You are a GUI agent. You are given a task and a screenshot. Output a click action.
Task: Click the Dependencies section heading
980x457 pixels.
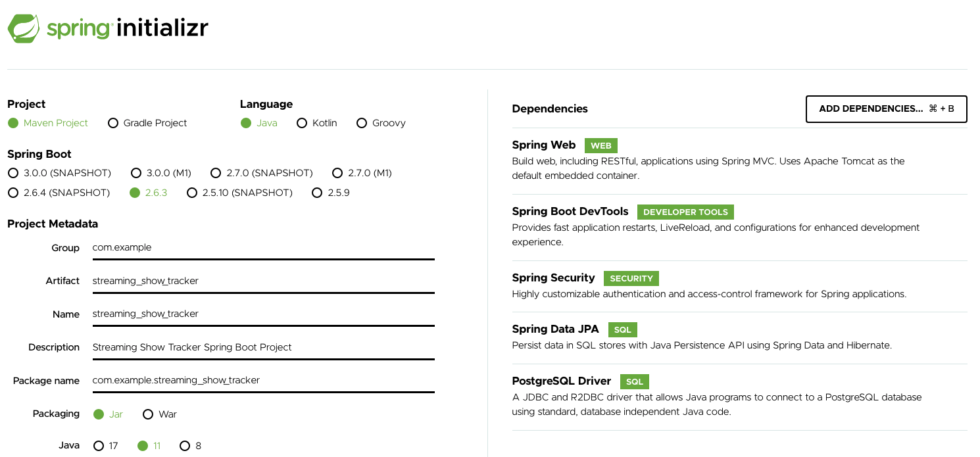tap(549, 109)
